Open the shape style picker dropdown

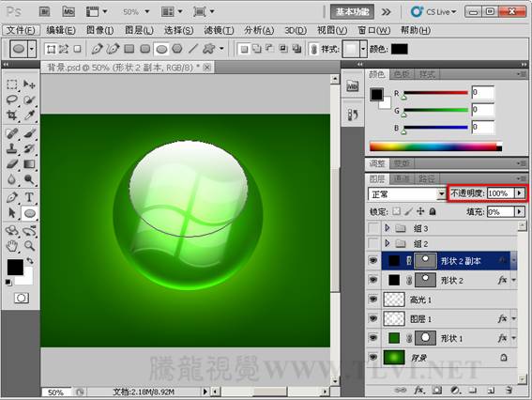click(x=363, y=49)
